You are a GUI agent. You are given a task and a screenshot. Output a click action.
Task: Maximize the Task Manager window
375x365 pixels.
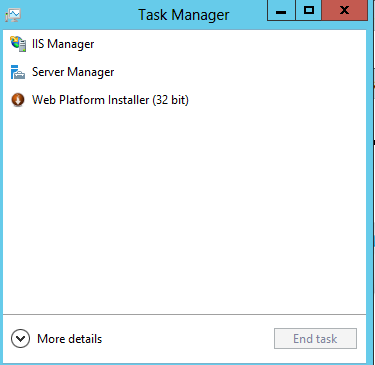tap(309, 11)
